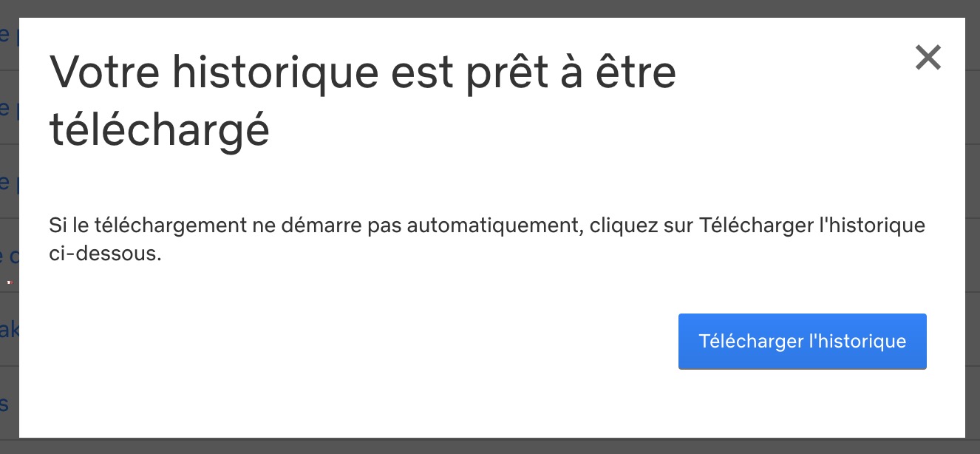980x454 pixels.
Task: Open the second partially hidden background link
Action: pyautogui.click(x=6, y=108)
